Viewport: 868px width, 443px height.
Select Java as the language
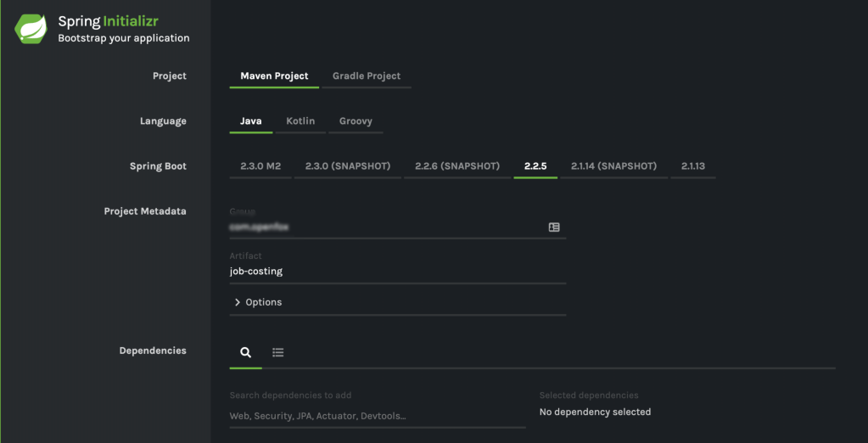coord(250,121)
